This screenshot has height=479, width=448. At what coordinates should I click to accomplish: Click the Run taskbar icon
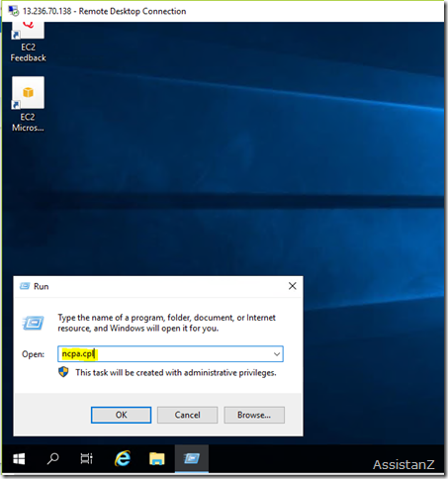pyautogui.click(x=192, y=458)
